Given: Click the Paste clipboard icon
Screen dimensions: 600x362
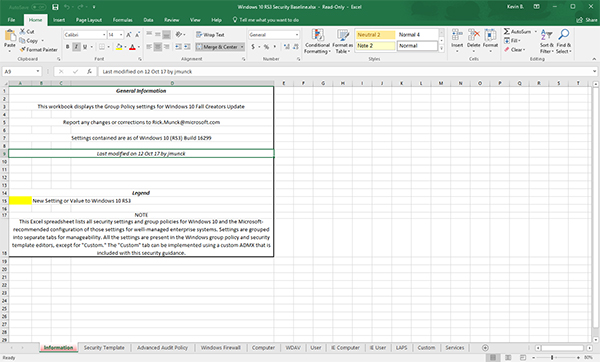Looking at the screenshot, I should click(x=10, y=36).
